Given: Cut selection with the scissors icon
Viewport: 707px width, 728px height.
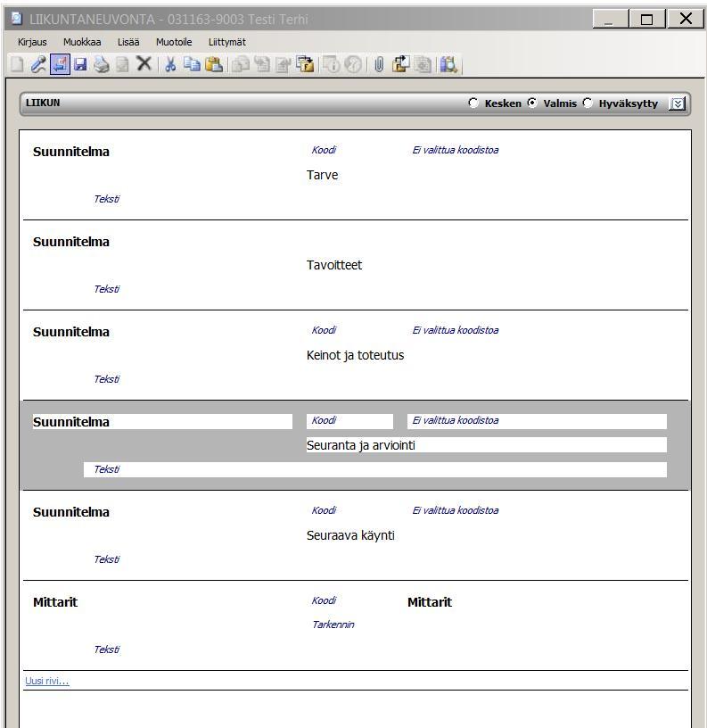Looking at the screenshot, I should [x=170, y=64].
